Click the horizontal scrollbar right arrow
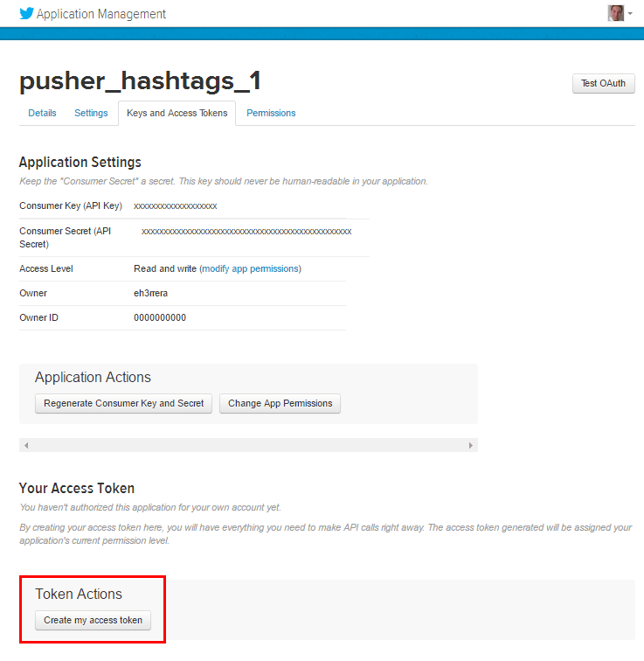 [471, 445]
